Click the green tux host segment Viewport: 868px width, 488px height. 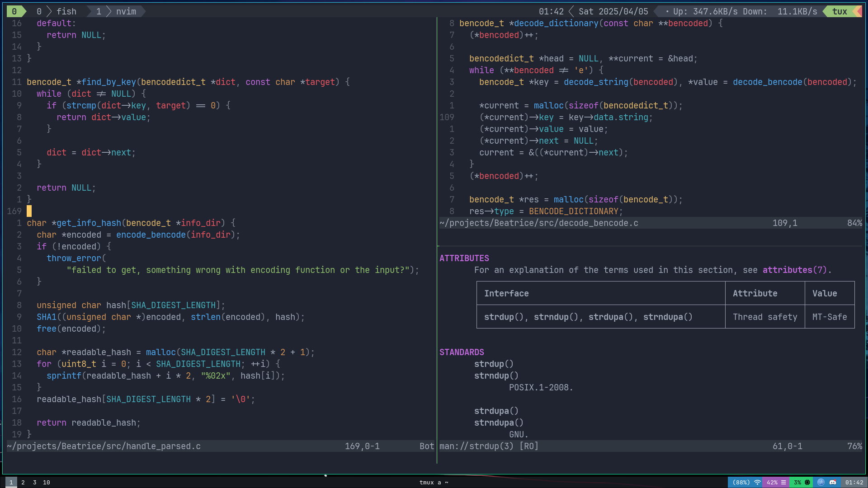click(840, 11)
